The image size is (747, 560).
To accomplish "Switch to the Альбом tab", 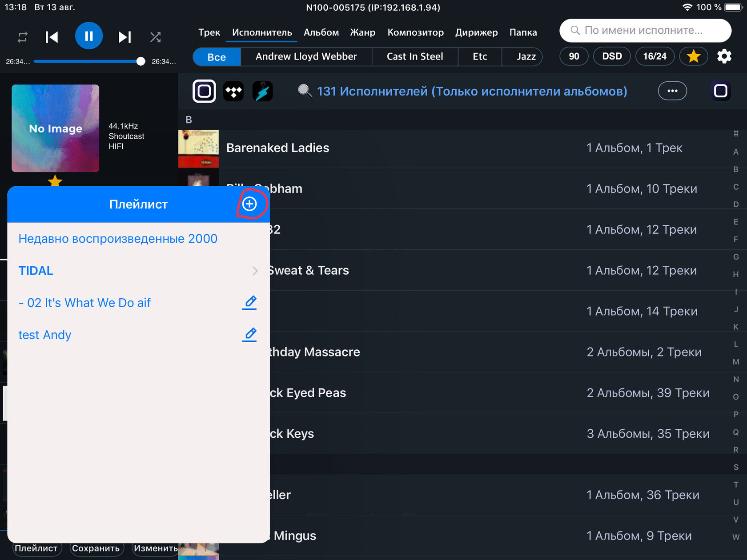I will pos(321,32).
